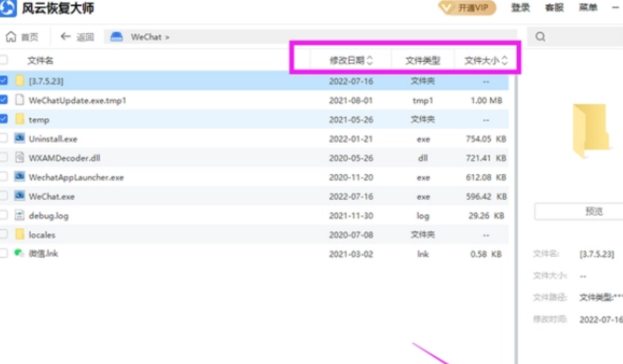The width and height of the screenshot is (623, 364).
Task: Click the locales folder icon
Action: tap(20, 234)
